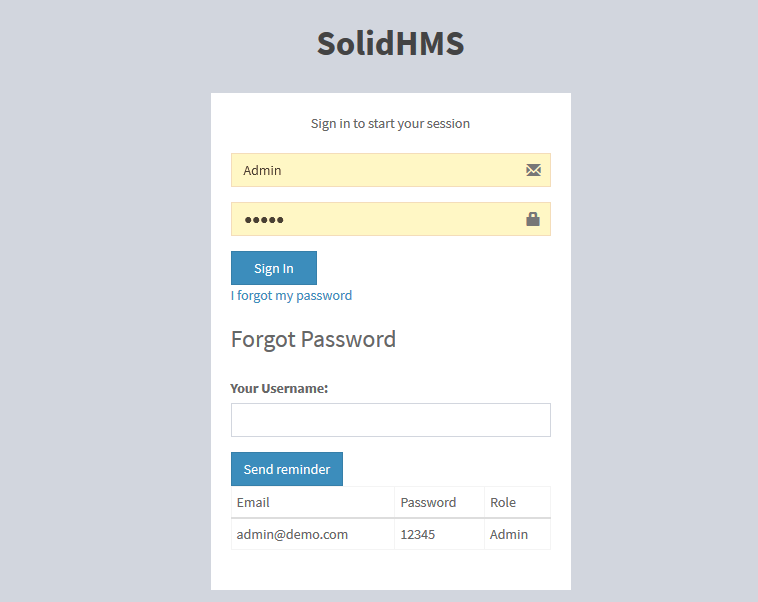Image resolution: width=758 pixels, height=602 pixels.
Task: Click the 'Your Username:' label
Action: point(279,388)
